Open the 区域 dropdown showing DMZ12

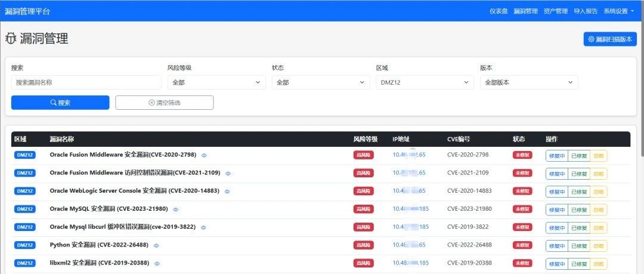coord(425,82)
